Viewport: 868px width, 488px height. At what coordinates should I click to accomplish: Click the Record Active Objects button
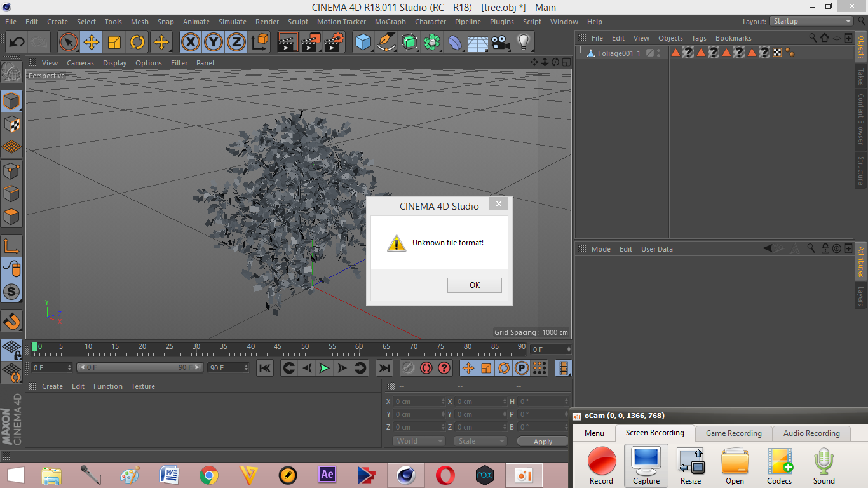point(409,368)
